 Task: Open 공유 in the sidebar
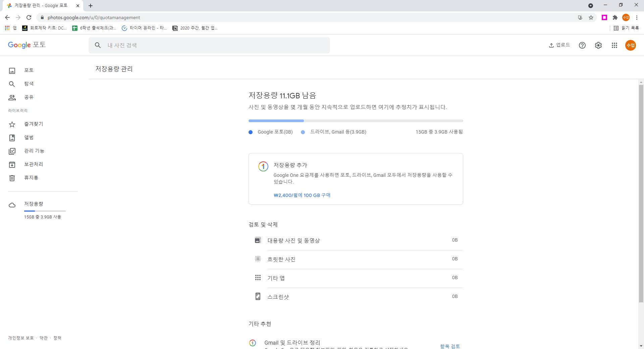(x=29, y=97)
